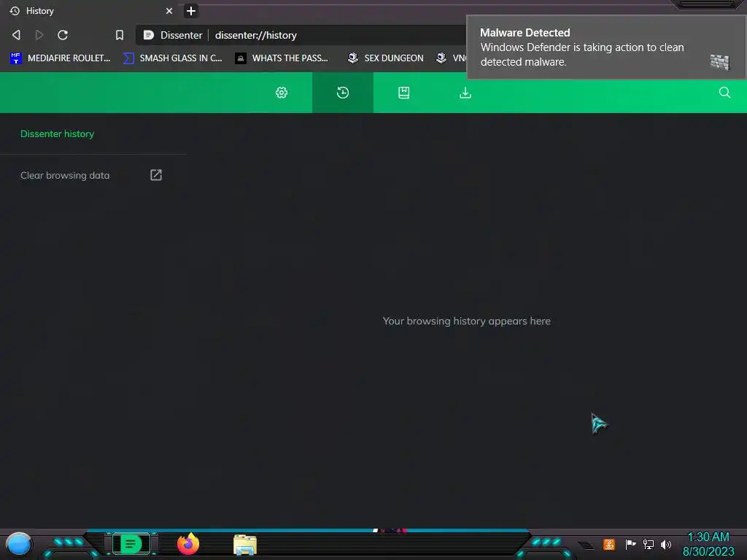Image resolution: width=747 pixels, height=560 pixels.
Task: Click the search magnifier icon
Action: (724, 93)
